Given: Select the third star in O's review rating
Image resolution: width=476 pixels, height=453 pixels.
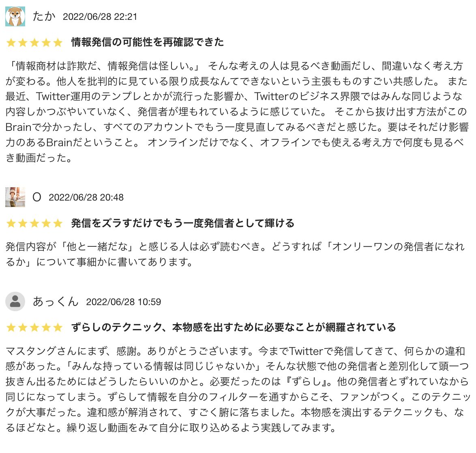Looking at the screenshot, I should tap(34, 223).
